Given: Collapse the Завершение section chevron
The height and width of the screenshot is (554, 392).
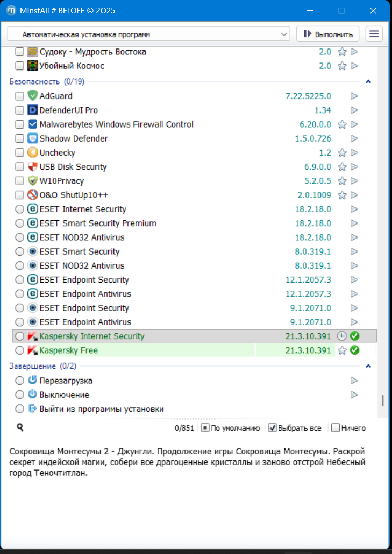Looking at the screenshot, I should coord(368,366).
